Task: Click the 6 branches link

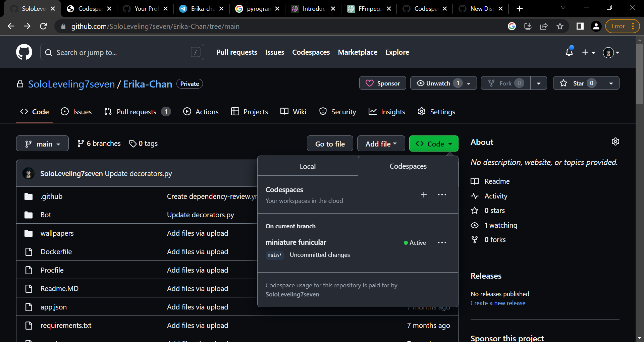Action: coord(99,144)
